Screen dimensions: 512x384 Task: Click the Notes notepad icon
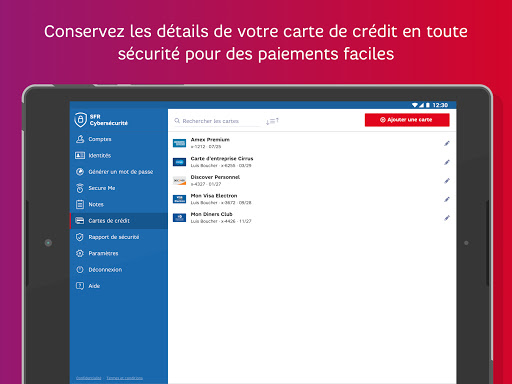(x=80, y=204)
